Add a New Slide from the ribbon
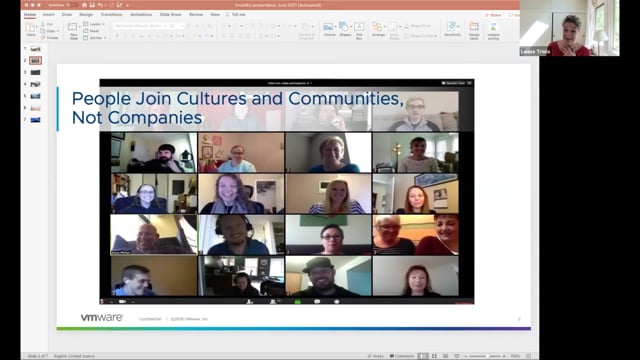 tap(73, 30)
